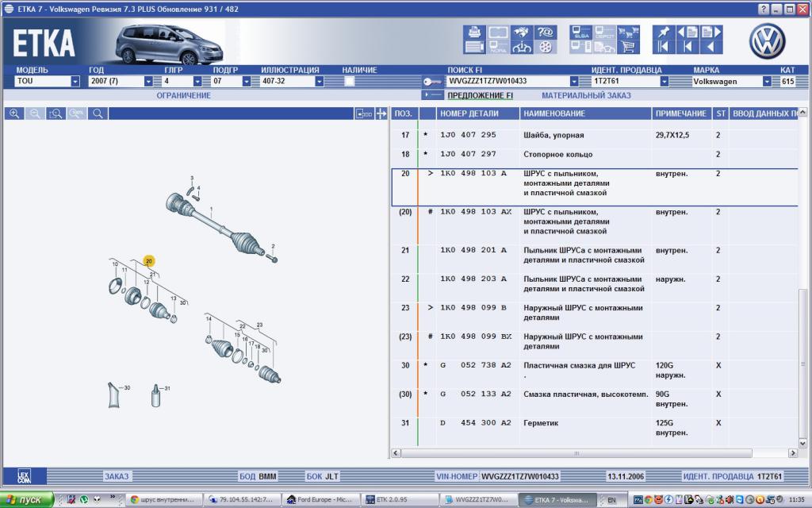This screenshot has width=812, height=508.
Task: Click the thumbnail strip layout icon
Action: pyautogui.click(x=364, y=114)
